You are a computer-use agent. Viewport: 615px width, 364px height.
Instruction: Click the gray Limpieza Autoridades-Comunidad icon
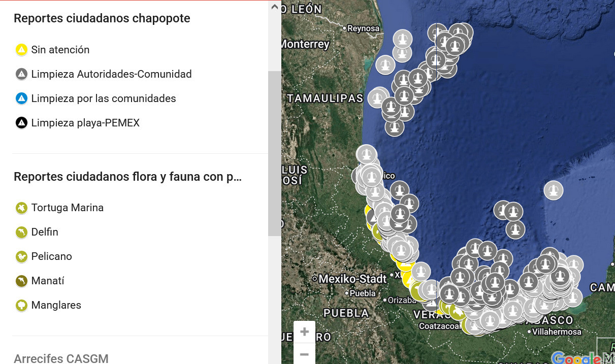(21, 74)
